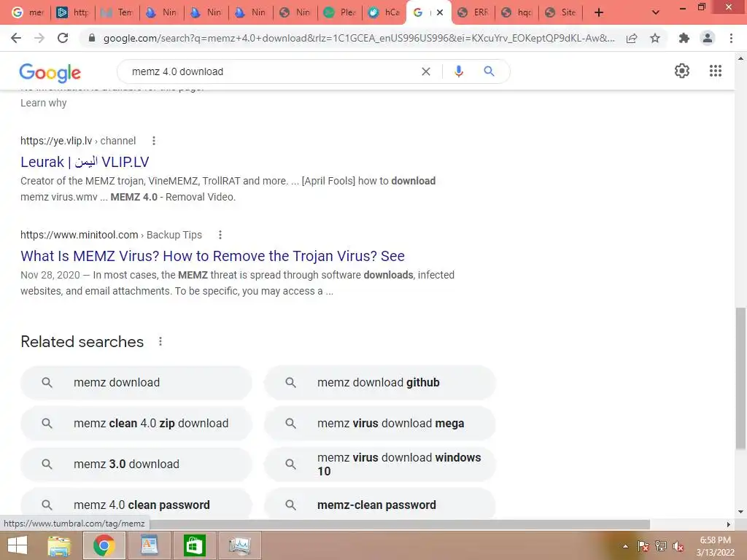Image resolution: width=747 pixels, height=560 pixels.
Task: Search related: memz download github
Action: click(379, 382)
